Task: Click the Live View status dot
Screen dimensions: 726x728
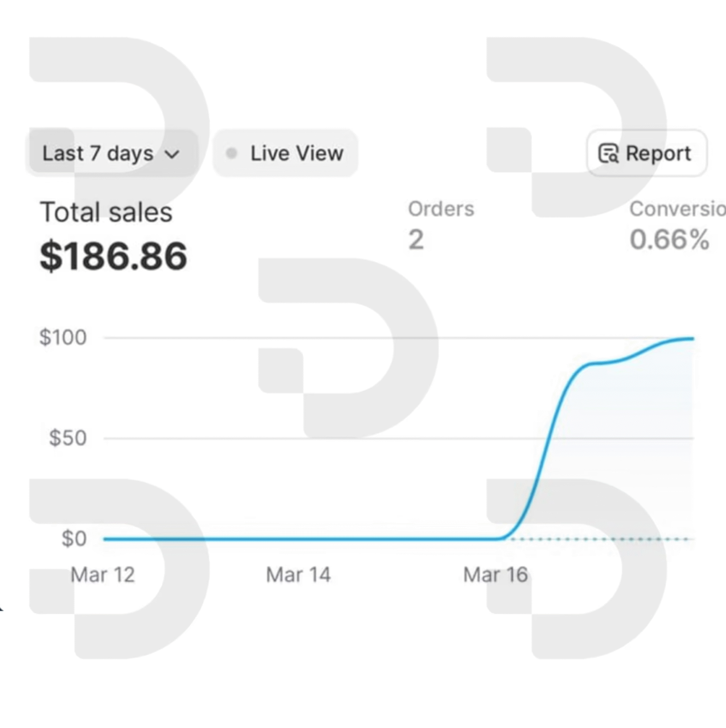Action: click(231, 153)
